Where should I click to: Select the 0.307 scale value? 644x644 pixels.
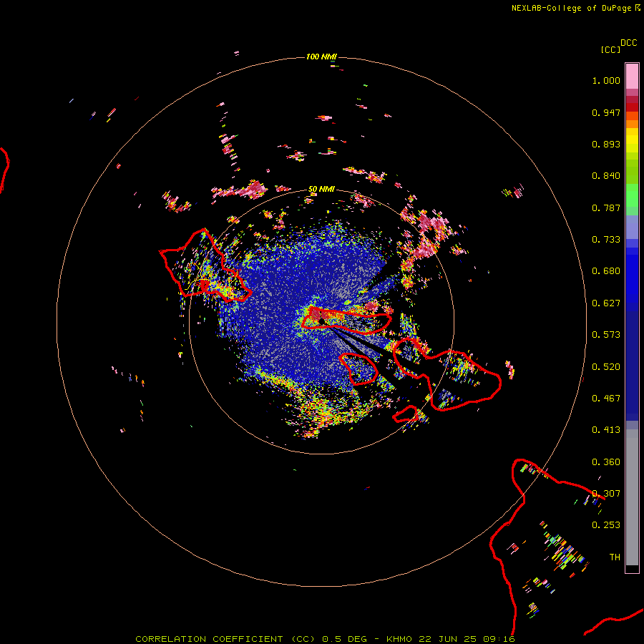click(x=606, y=494)
